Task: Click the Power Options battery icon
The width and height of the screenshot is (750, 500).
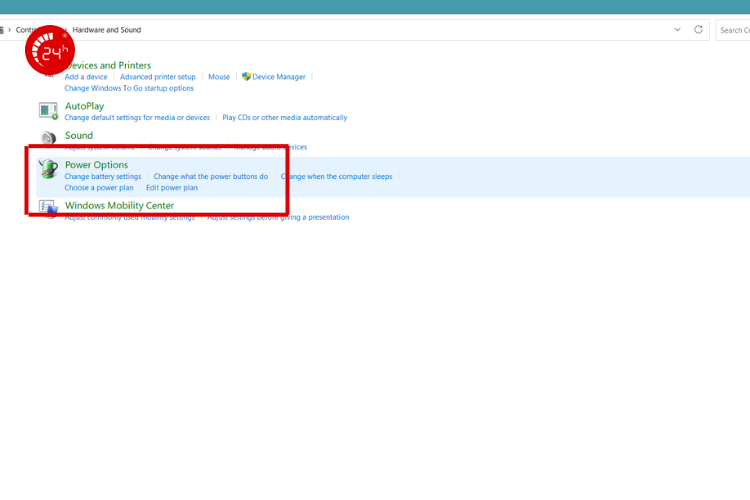Action: [x=48, y=170]
